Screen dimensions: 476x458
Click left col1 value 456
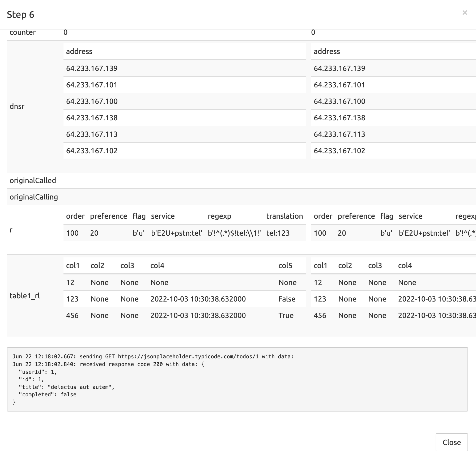(x=72, y=316)
